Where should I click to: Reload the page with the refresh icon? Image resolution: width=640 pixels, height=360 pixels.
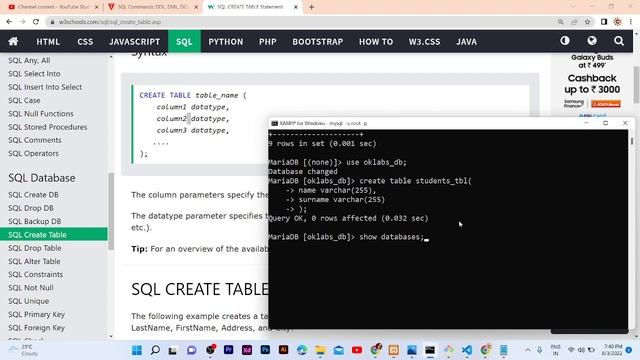[36, 22]
